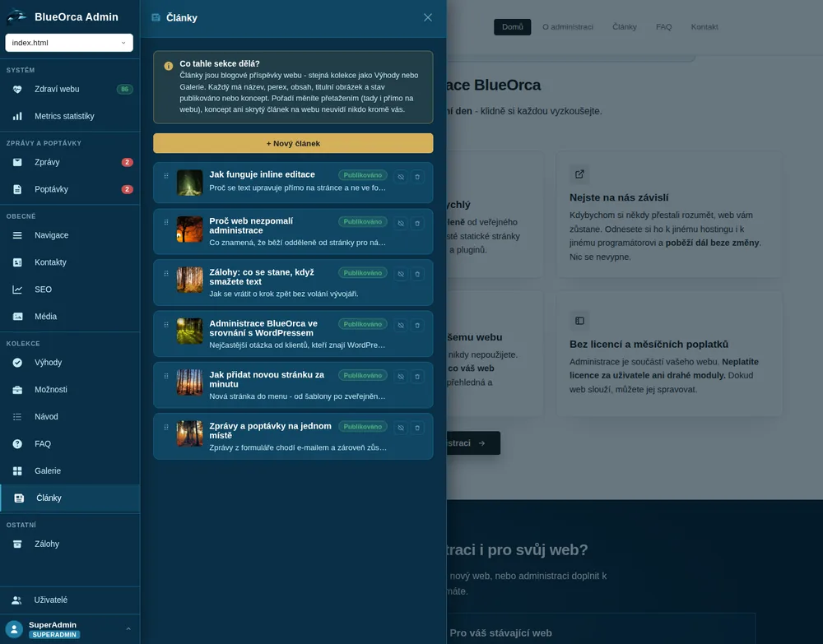This screenshot has width=823, height=644.
Task: Click the health score badge 86
Action: coord(124,89)
